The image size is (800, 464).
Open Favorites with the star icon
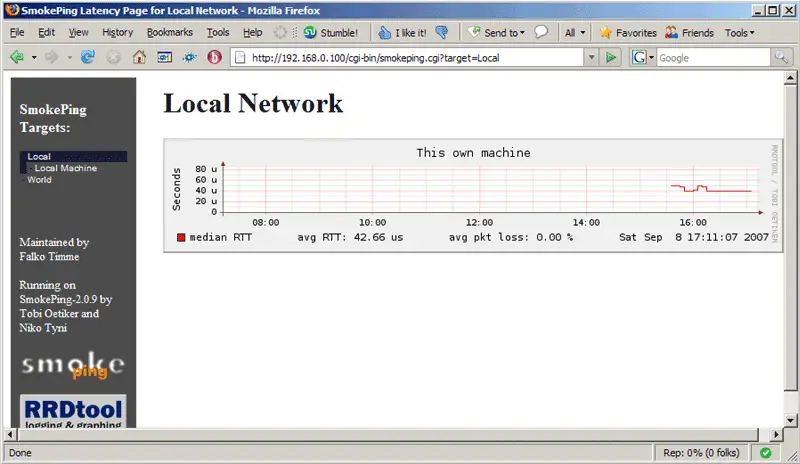pyautogui.click(x=628, y=33)
